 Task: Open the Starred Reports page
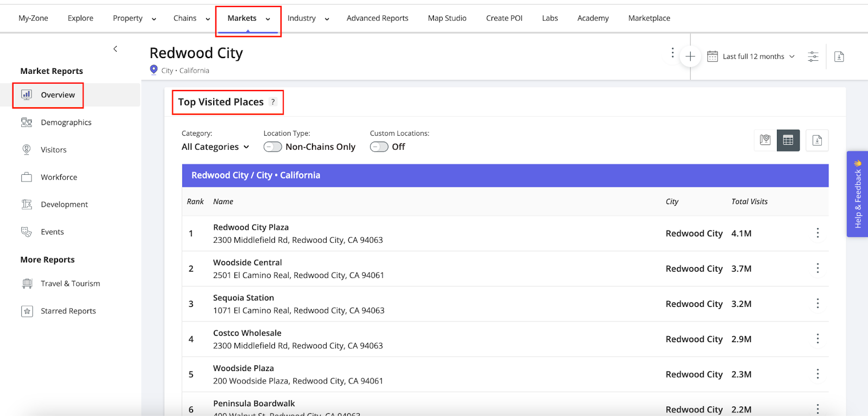click(68, 311)
